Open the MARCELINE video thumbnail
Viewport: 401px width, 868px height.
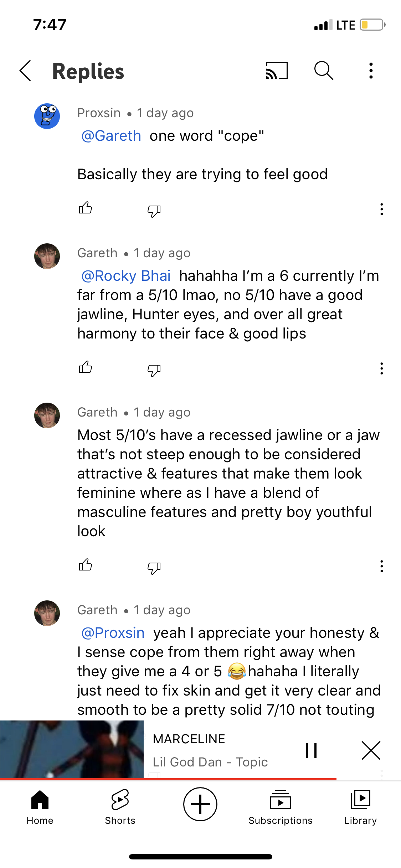pos(72,749)
